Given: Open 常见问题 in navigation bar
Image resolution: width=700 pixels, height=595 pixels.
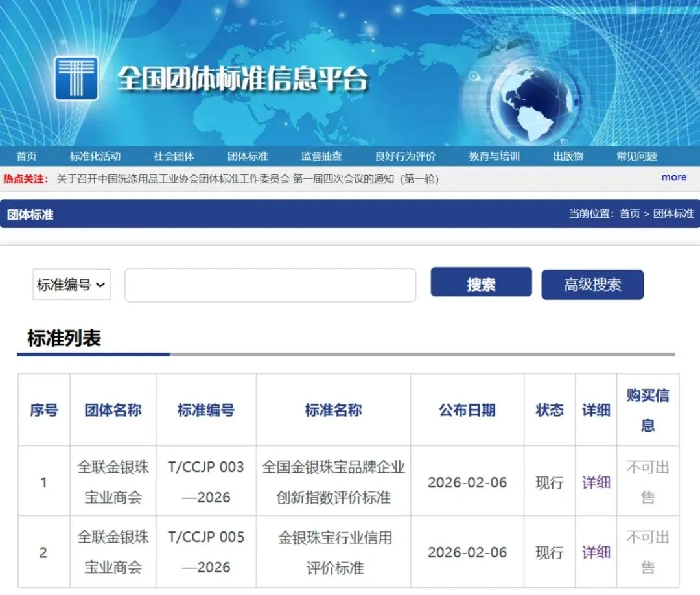Looking at the screenshot, I should [636, 156].
